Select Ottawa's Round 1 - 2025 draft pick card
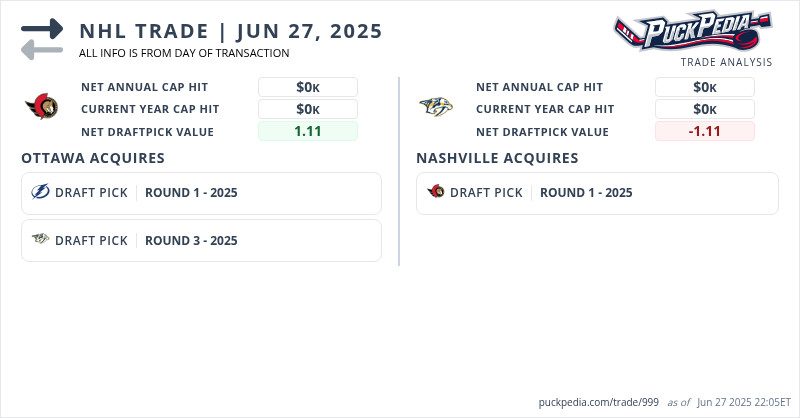The height and width of the screenshot is (418, 800). 201,193
